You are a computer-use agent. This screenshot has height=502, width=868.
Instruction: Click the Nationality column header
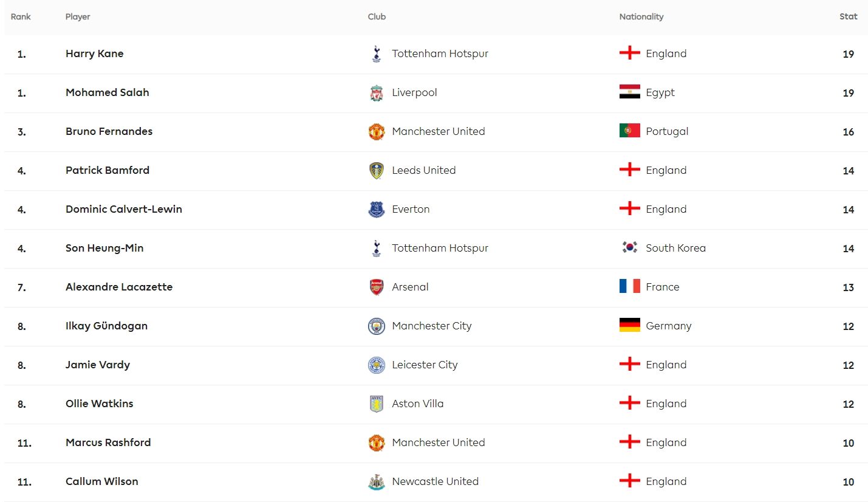[x=641, y=16]
